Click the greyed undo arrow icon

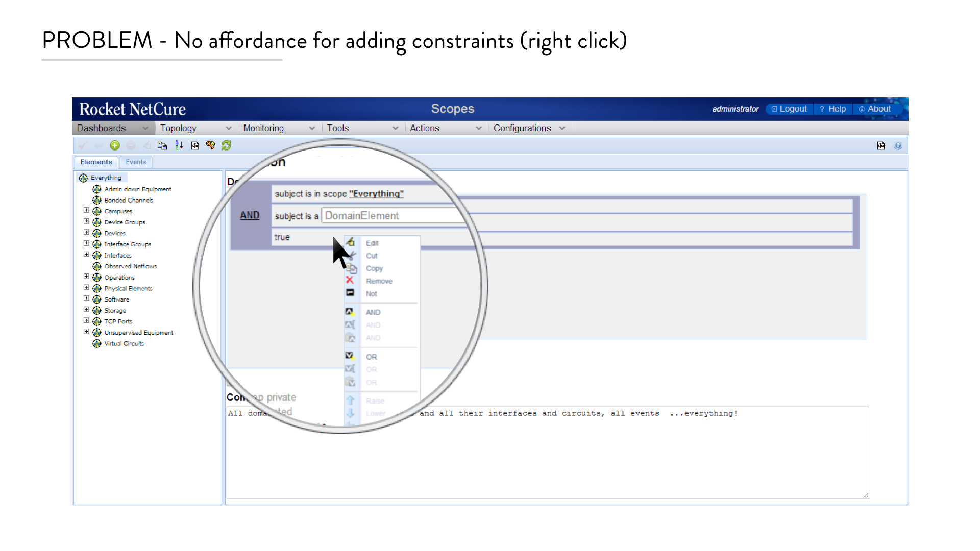(x=99, y=146)
